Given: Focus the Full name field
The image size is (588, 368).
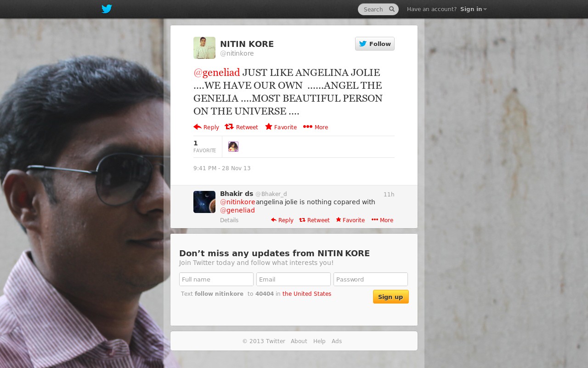Looking at the screenshot, I should (216, 279).
